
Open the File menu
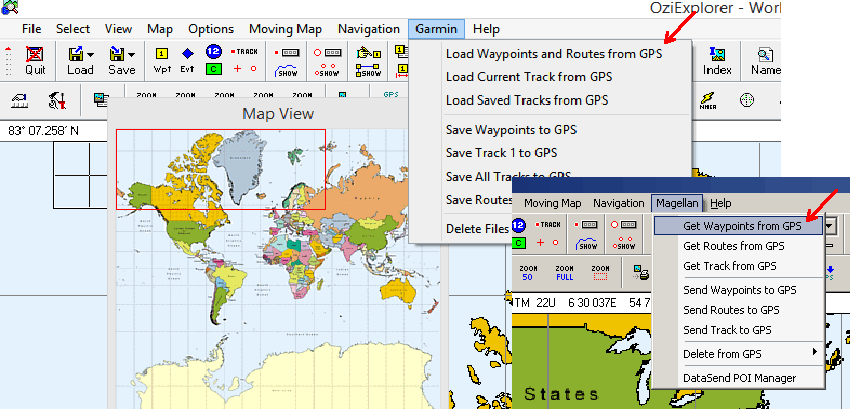pos(31,29)
